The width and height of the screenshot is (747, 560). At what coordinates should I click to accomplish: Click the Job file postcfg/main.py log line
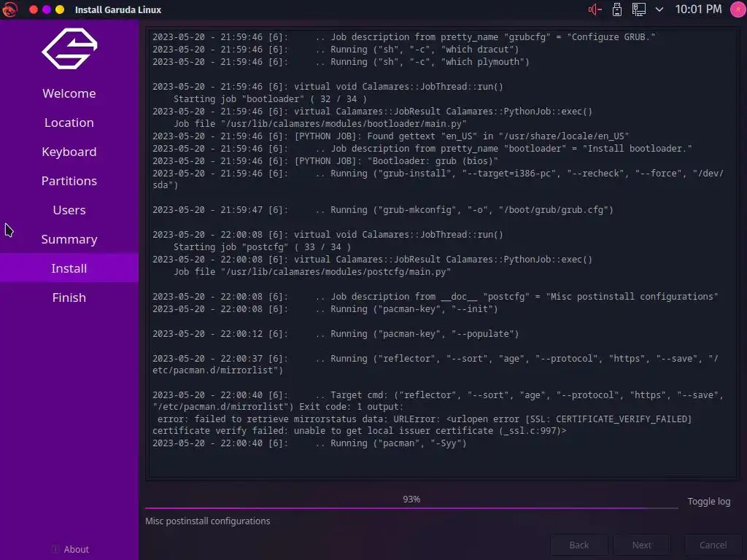(x=312, y=272)
